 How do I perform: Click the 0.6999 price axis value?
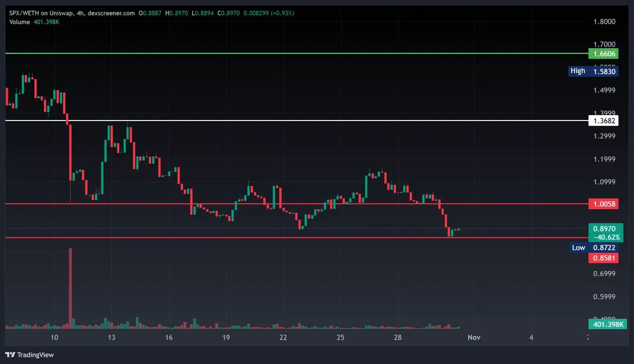click(605, 274)
